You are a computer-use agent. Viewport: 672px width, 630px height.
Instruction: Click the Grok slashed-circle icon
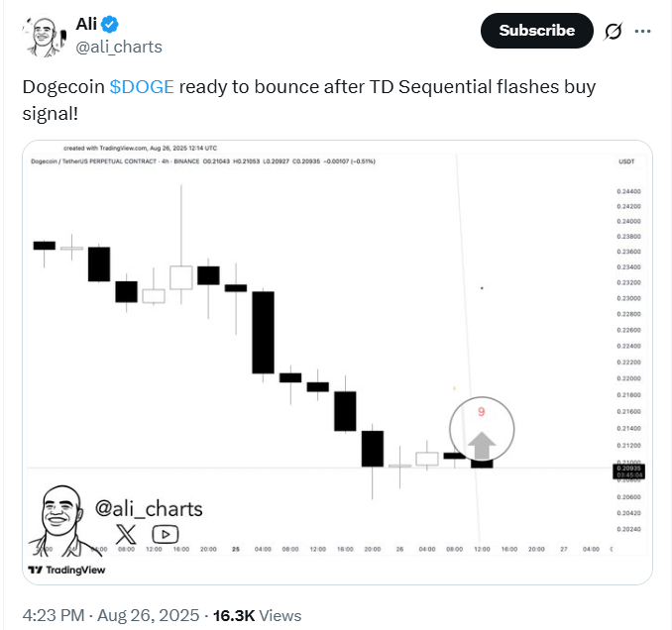[x=614, y=31]
